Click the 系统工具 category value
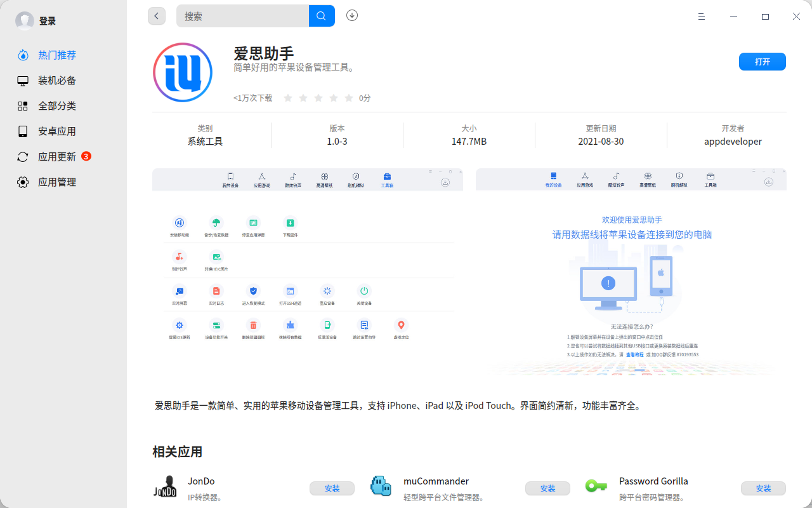This screenshot has height=508, width=812. click(x=205, y=142)
